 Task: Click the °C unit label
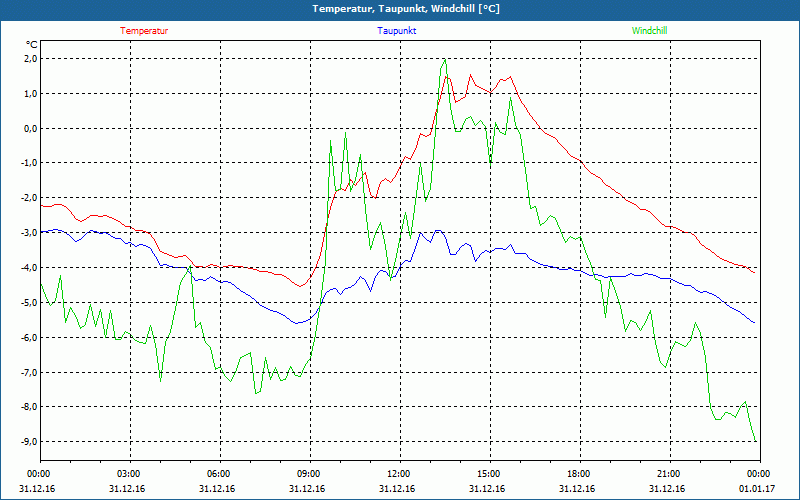pyautogui.click(x=32, y=44)
